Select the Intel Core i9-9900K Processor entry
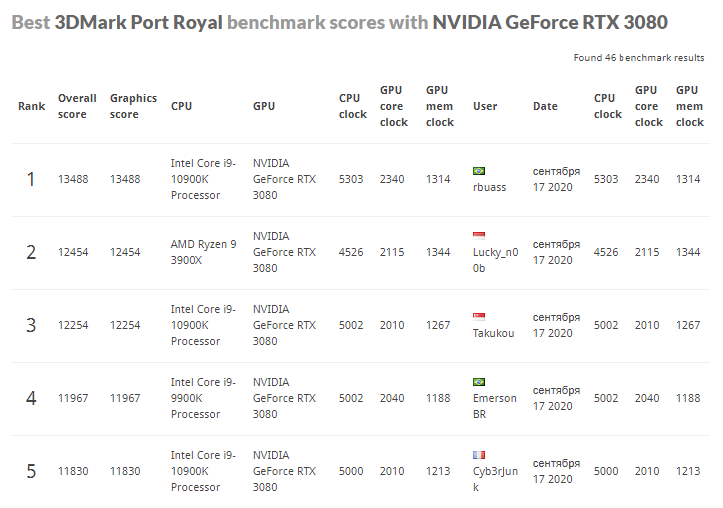Image resolution: width=723 pixels, height=508 pixels. [203, 398]
